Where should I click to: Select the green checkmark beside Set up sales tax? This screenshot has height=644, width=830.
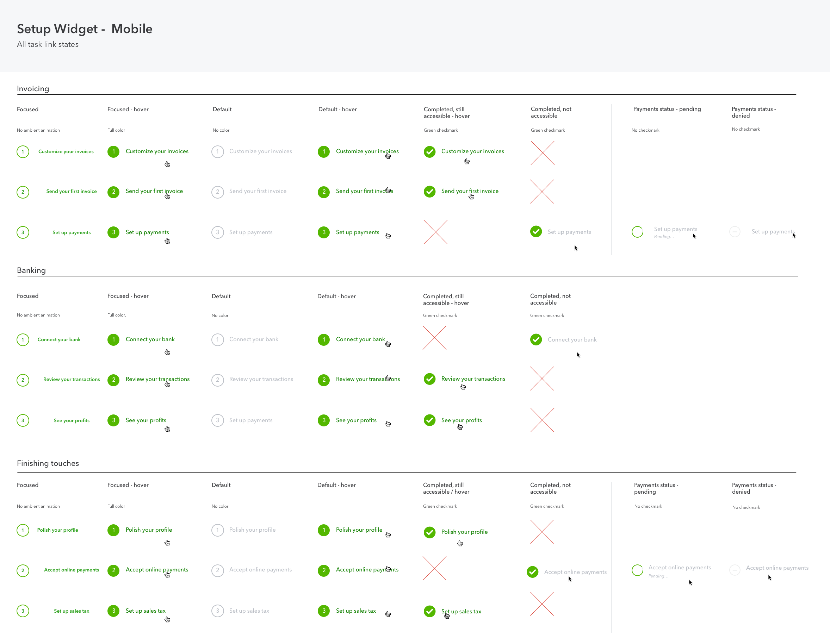(x=429, y=611)
